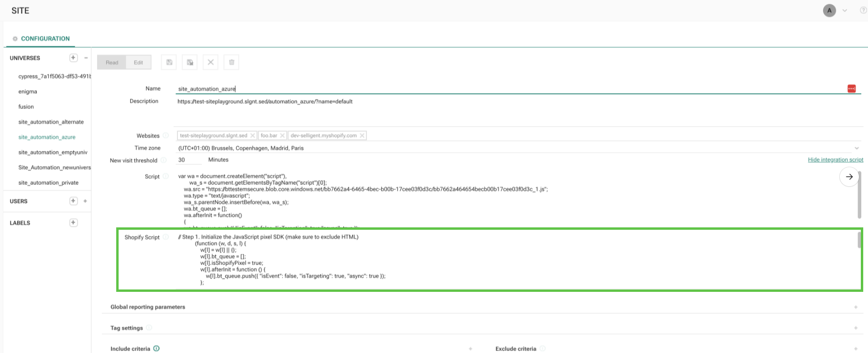The height and width of the screenshot is (353, 868).
Task: Click the arrow button next to Script
Action: [x=849, y=177]
